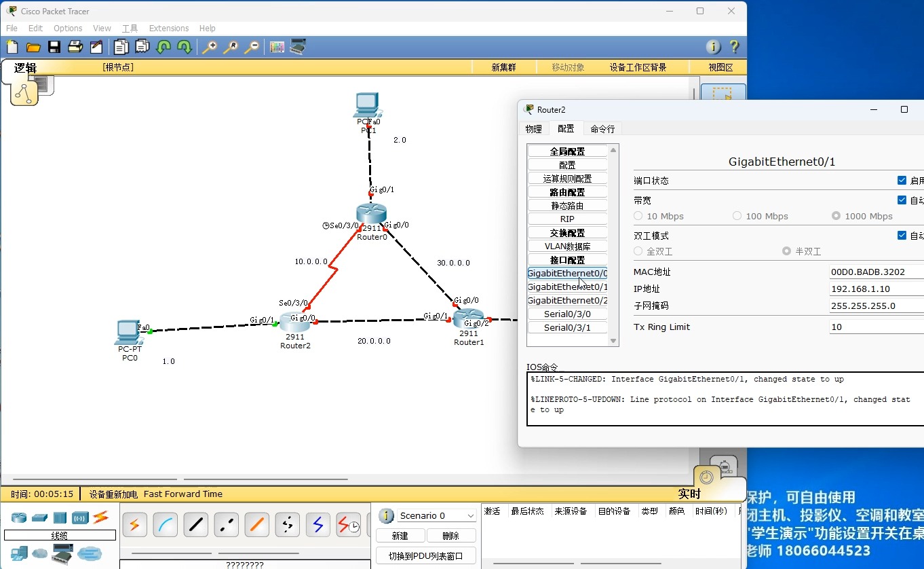Click 新建 scenario button
Screen dimensions: 924x569
[400, 536]
